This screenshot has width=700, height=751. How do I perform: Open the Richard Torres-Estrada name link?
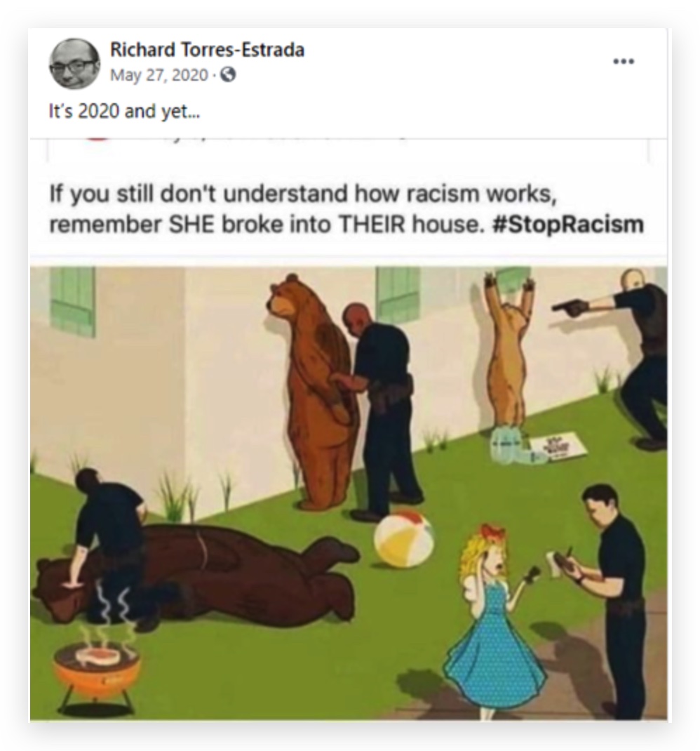point(207,50)
